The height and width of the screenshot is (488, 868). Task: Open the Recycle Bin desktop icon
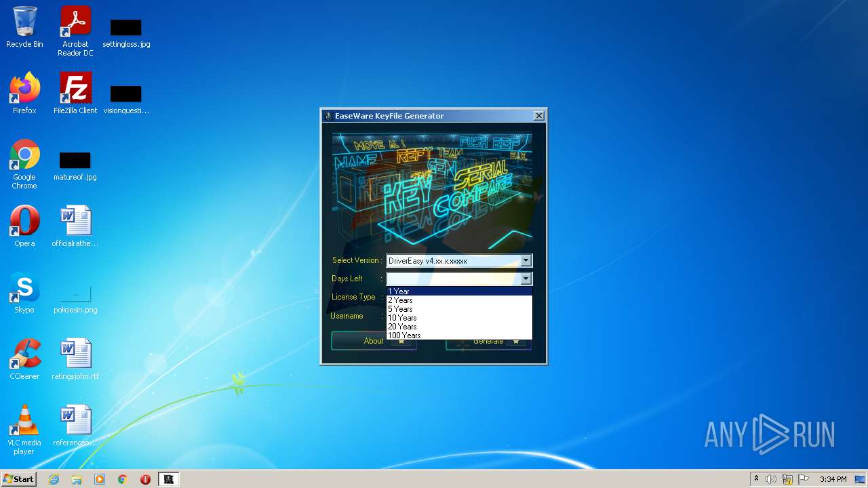(24, 27)
